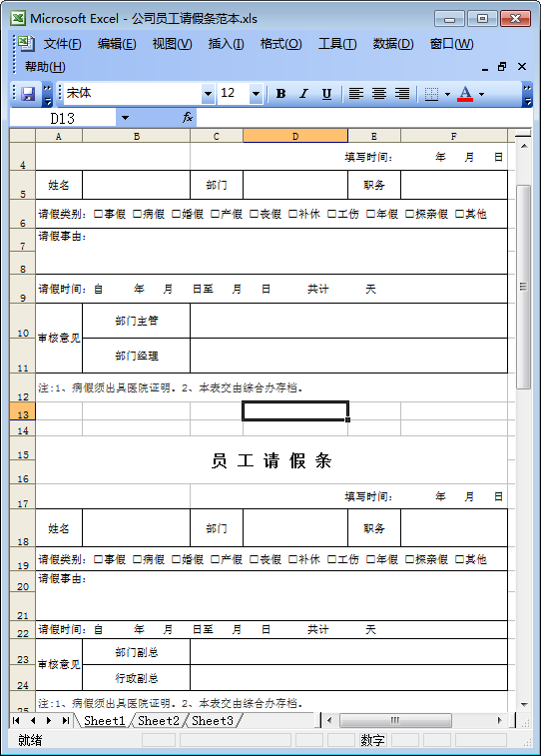Expand formatting toolbar options at right
The height and width of the screenshot is (756, 541).
(x=527, y=94)
